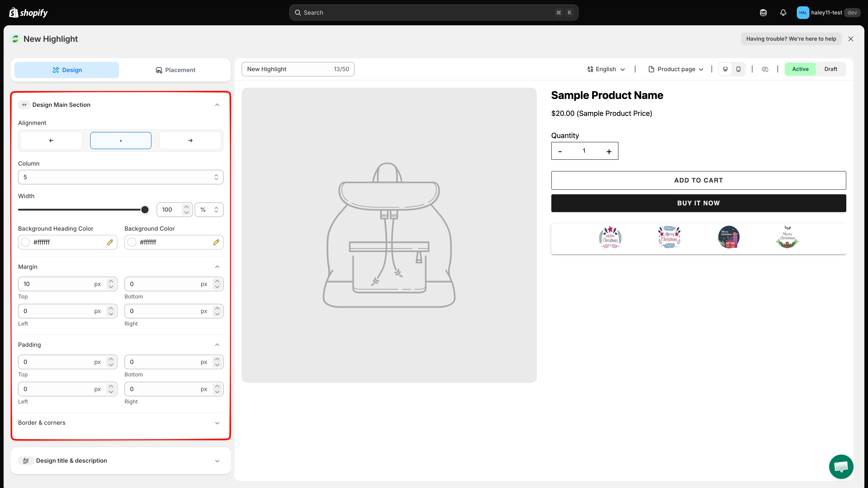Close the New Highlight editor
Viewport: 868px width, 488px height.
click(851, 39)
